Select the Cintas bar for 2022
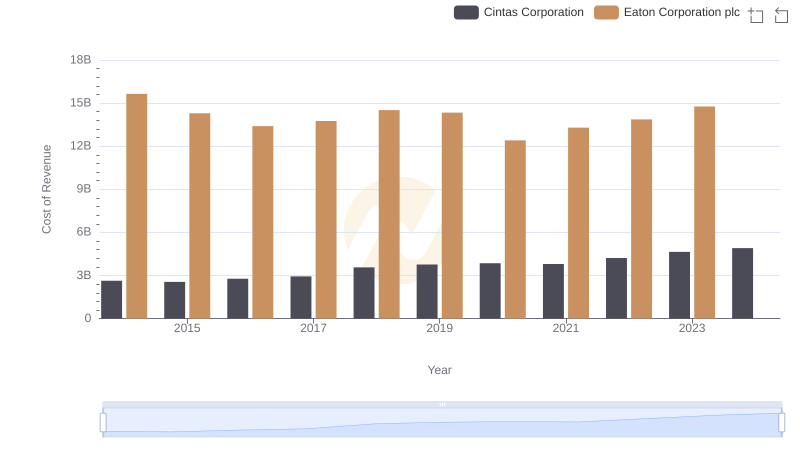The height and width of the screenshot is (461, 800). tap(616, 288)
